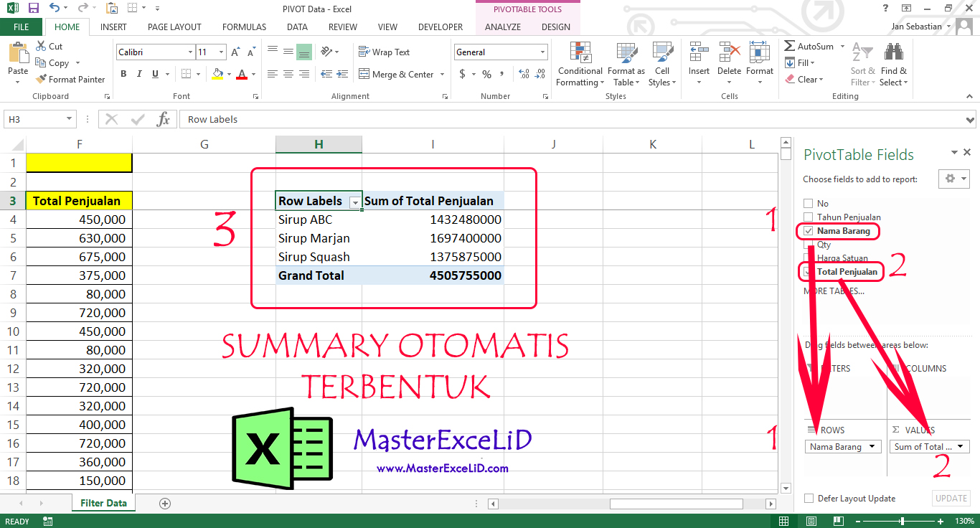Open Sort & Filter options
Image resolution: width=980 pixels, height=528 pixels.
[x=862, y=65]
